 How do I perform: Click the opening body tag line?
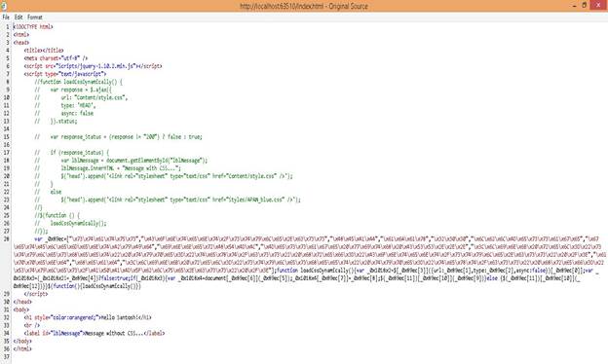coord(21,309)
